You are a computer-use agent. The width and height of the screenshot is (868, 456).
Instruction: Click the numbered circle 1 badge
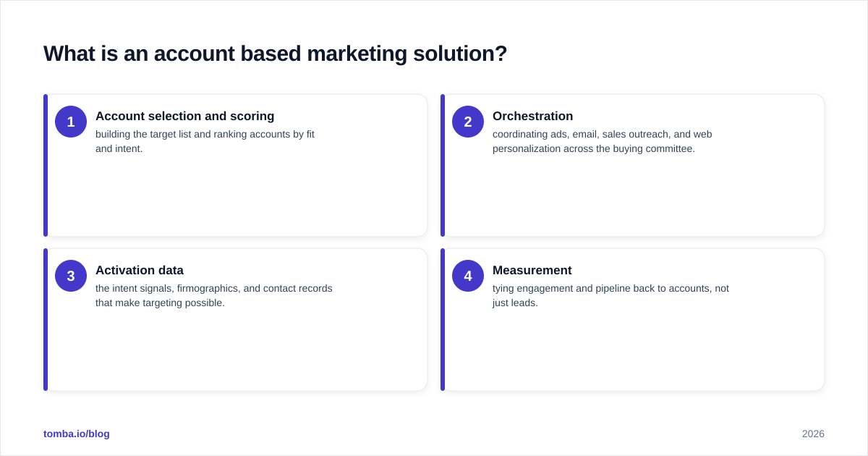71,122
